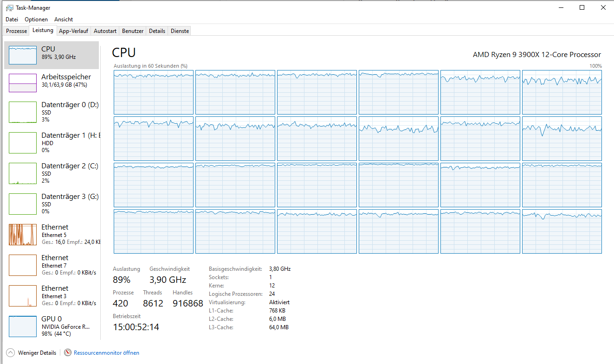
Task: Open the Ansicht menu
Action: coord(64,19)
